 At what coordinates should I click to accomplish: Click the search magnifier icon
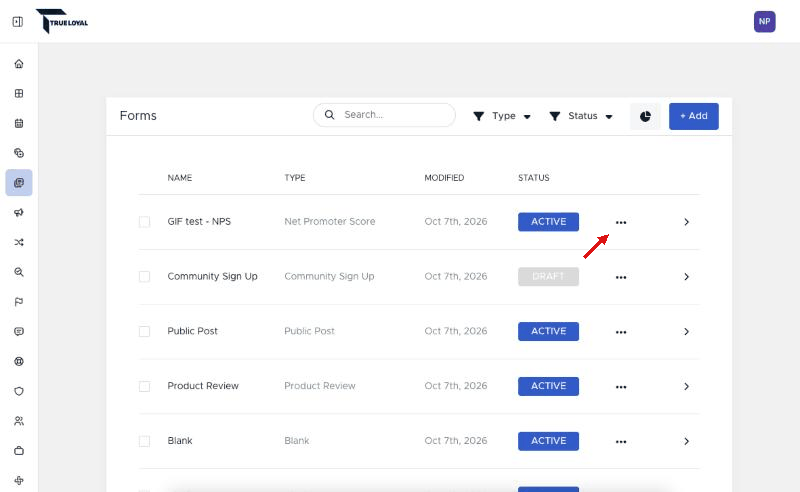[330, 115]
